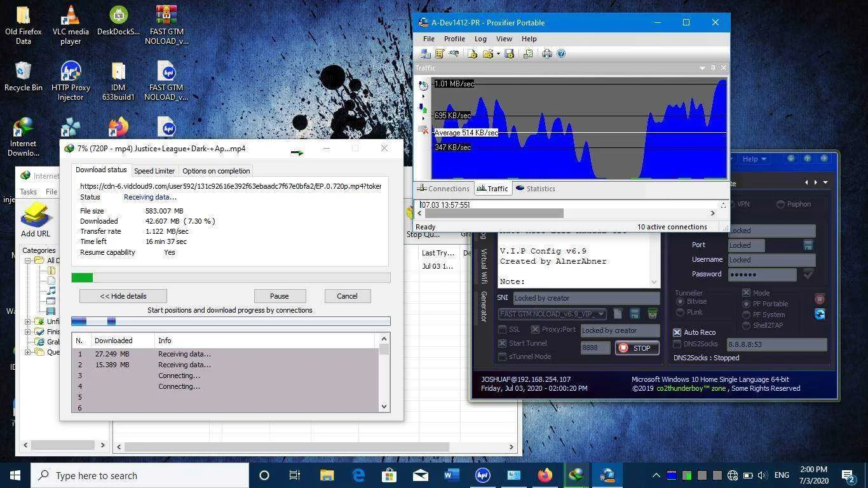Open the Log menu in Proxifier
The image size is (868, 488).
pos(480,39)
